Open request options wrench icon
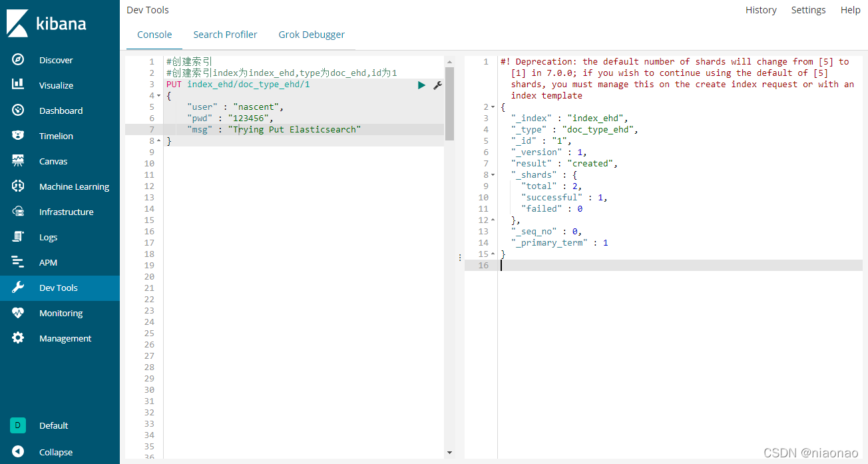Viewport: 868px width, 464px height. 437,85
